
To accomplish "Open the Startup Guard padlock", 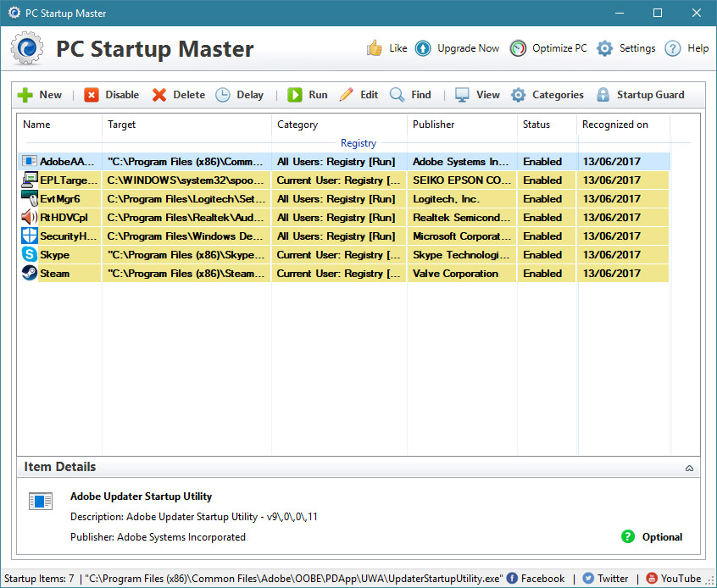I will [603, 95].
